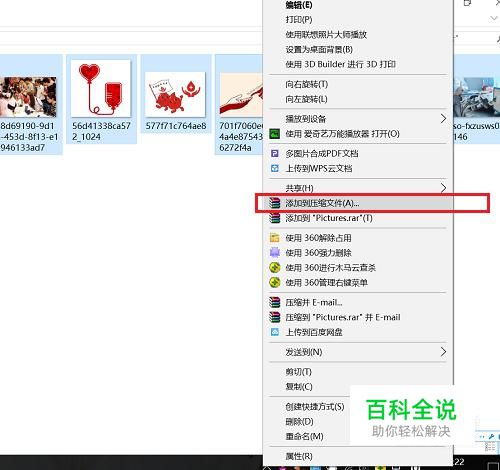Choose 创建快捷方式(S)
The width and height of the screenshot is (500, 470).
[315, 407]
